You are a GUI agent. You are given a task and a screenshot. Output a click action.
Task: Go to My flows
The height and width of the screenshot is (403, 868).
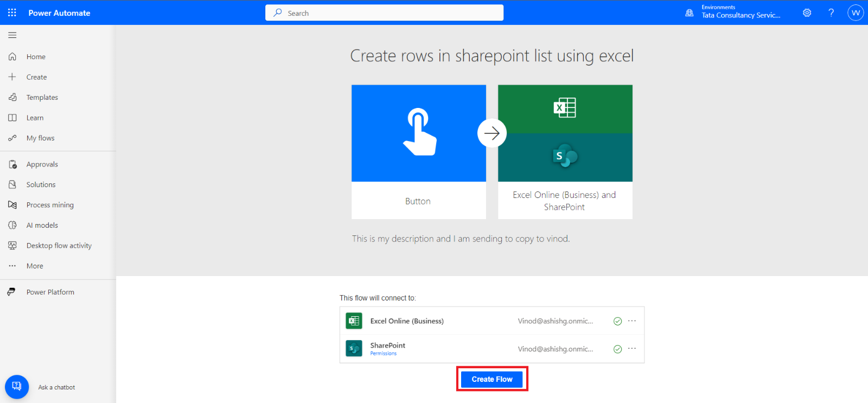point(40,138)
